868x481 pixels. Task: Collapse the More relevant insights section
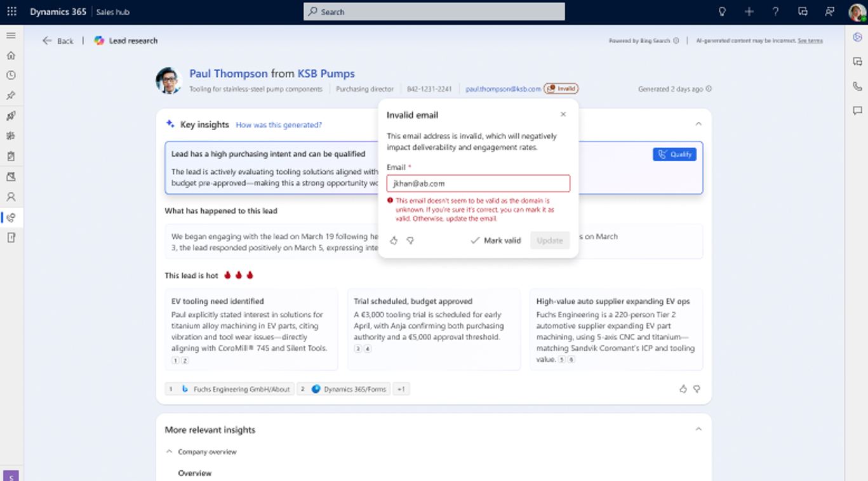[698, 429]
